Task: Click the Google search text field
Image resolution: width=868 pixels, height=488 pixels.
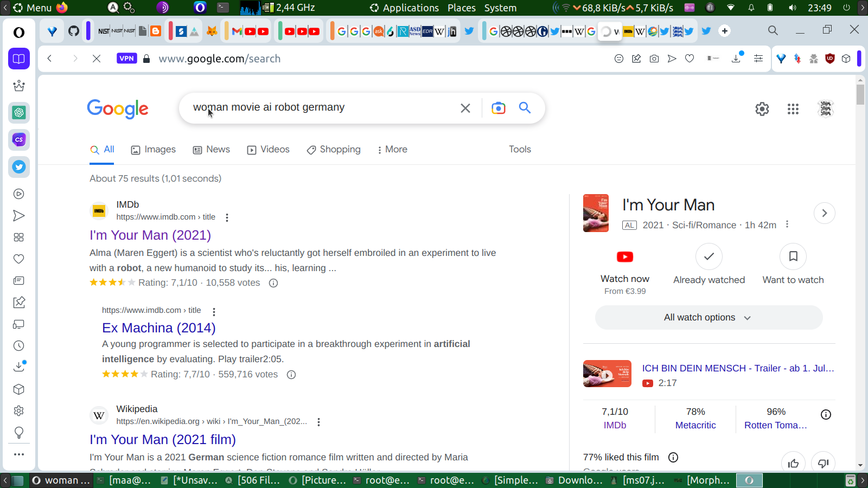Action: pyautogui.click(x=323, y=107)
